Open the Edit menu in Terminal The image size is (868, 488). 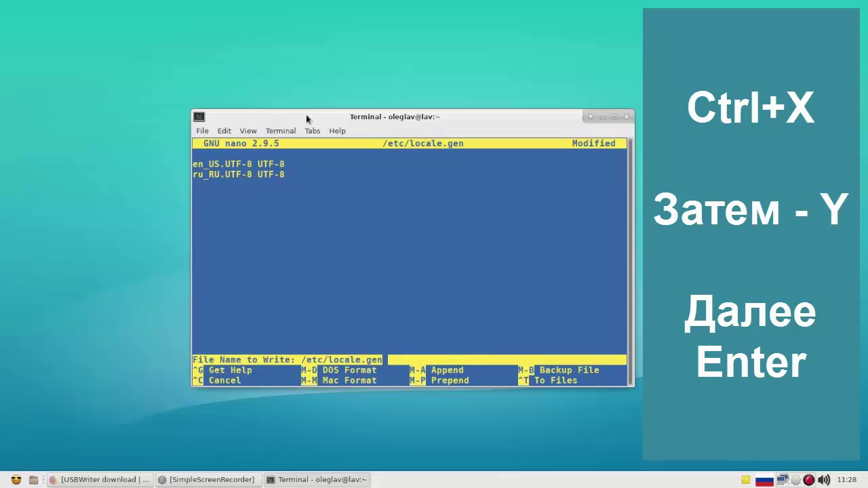(224, 131)
